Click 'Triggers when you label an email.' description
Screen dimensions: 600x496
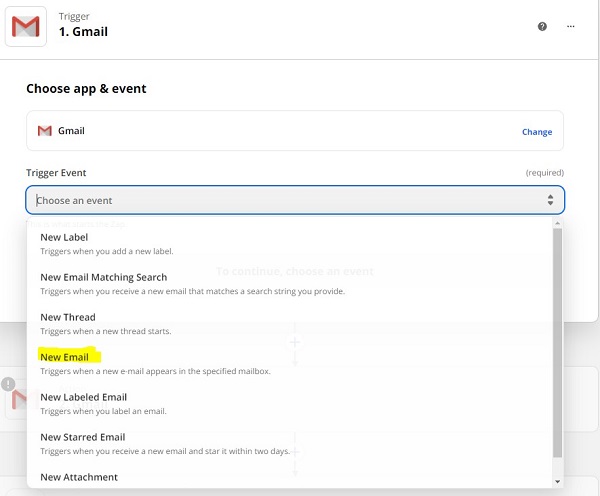(103, 411)
